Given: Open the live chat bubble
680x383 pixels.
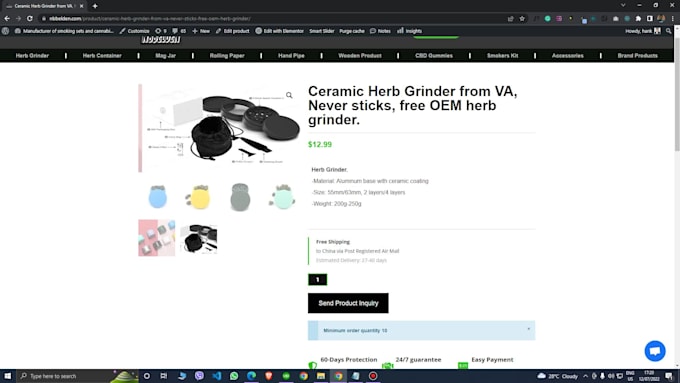Looking at the screenshot, I should point(655,351).
